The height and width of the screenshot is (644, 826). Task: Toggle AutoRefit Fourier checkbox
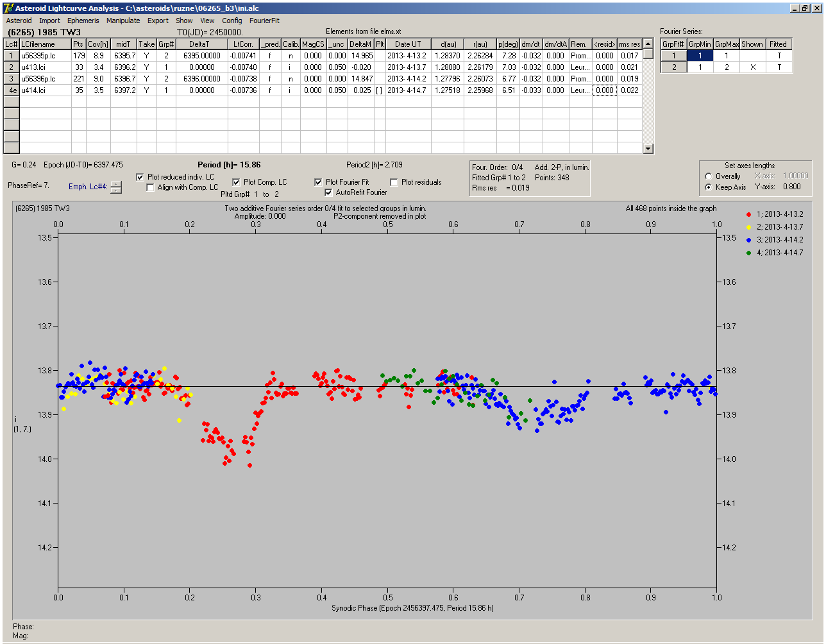click(329, 192)
